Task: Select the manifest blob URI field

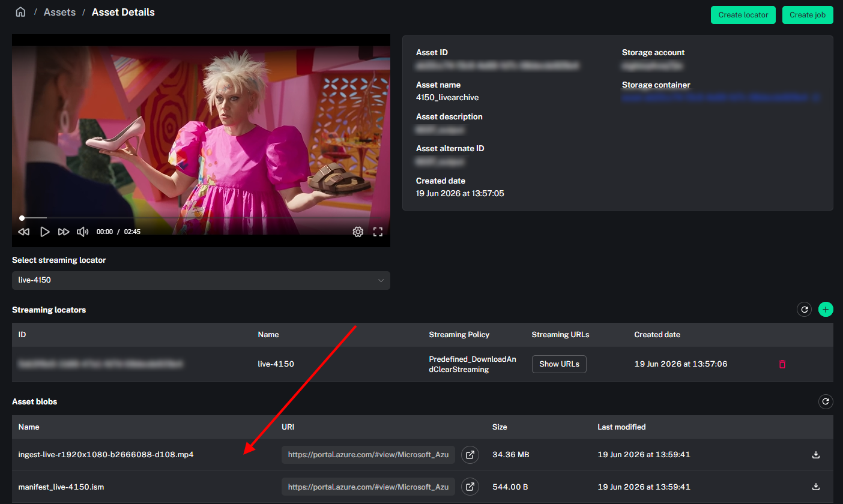Action: (368, 487)
